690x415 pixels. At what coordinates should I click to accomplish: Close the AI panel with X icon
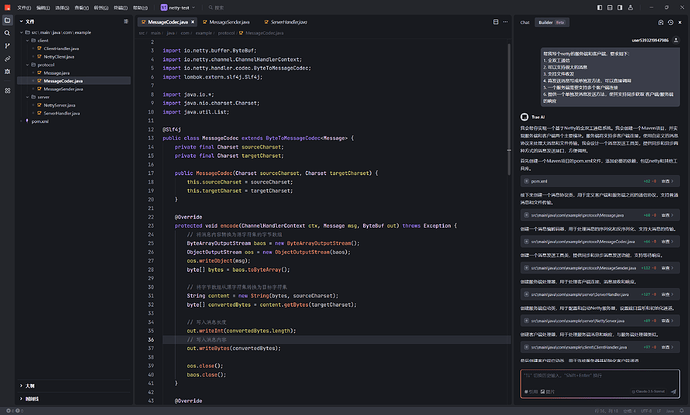click(x=680, y=22)
